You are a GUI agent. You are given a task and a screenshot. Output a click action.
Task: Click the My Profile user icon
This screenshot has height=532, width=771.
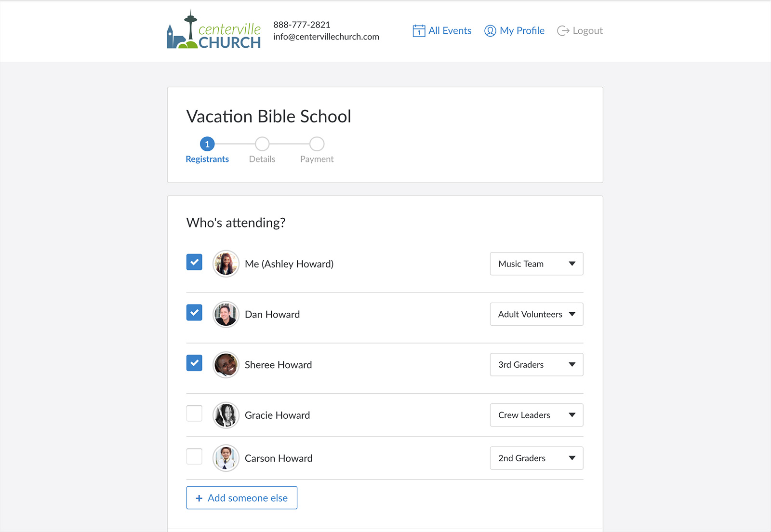click(x=490, y=31)
